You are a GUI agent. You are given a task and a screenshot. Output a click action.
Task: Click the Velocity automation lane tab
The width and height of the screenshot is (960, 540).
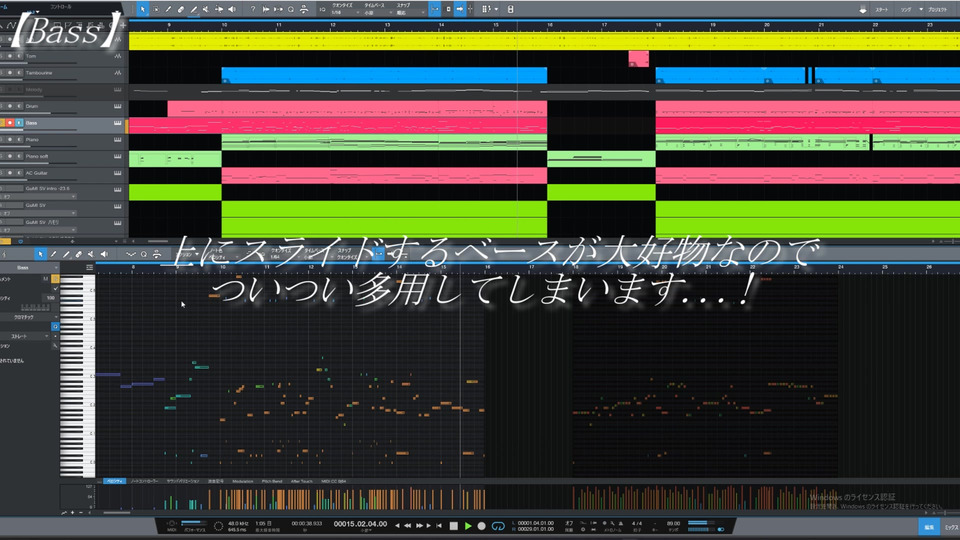[114, 481]
